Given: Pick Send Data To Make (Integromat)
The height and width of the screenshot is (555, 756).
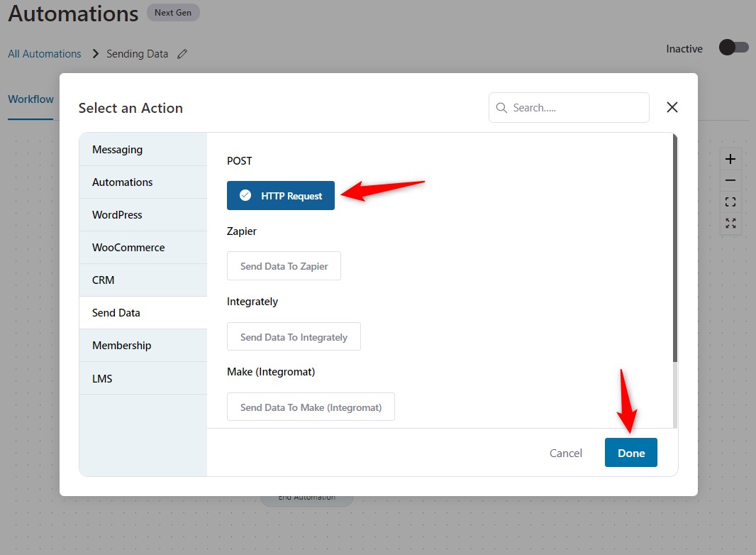Looking at the screenshot, I should click(x=311, y=407).
